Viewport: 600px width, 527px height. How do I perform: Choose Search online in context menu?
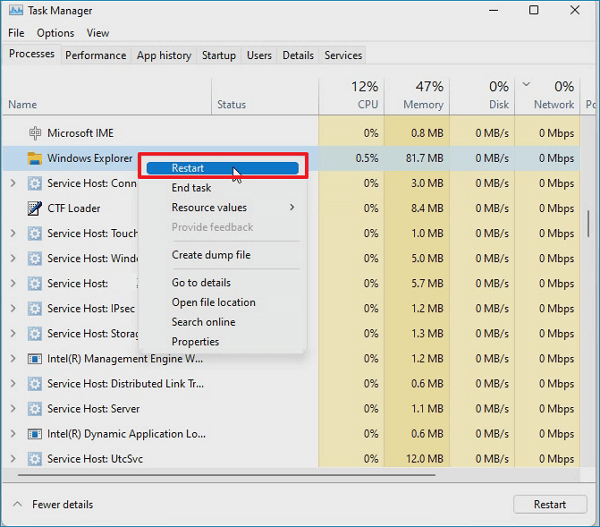pos(203,322)
